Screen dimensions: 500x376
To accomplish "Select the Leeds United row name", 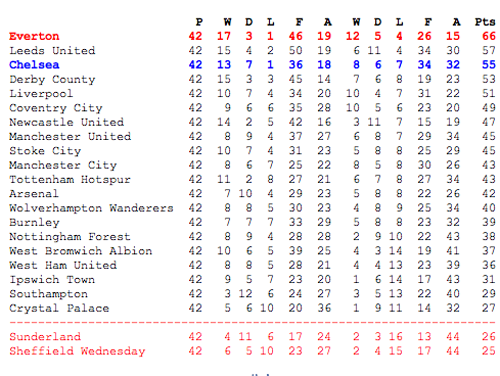I will pos(52,50).
